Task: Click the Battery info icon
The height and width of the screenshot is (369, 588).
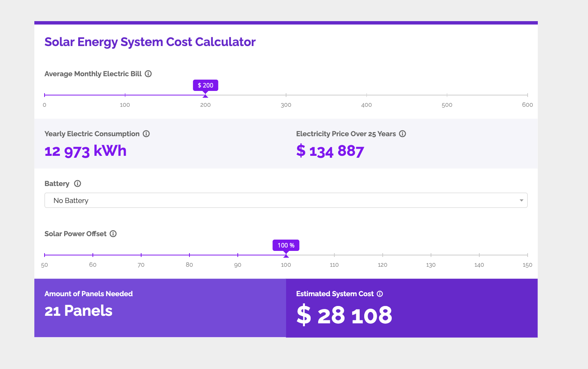Action: (77, 183)
